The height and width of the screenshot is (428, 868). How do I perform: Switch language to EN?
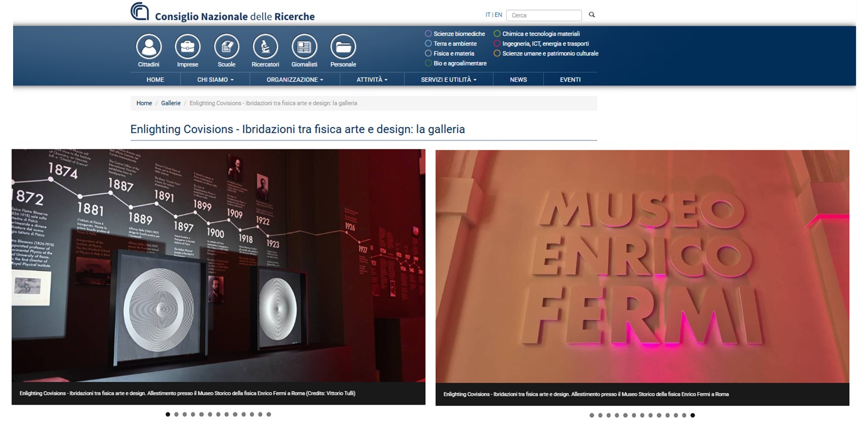[498, 15]
